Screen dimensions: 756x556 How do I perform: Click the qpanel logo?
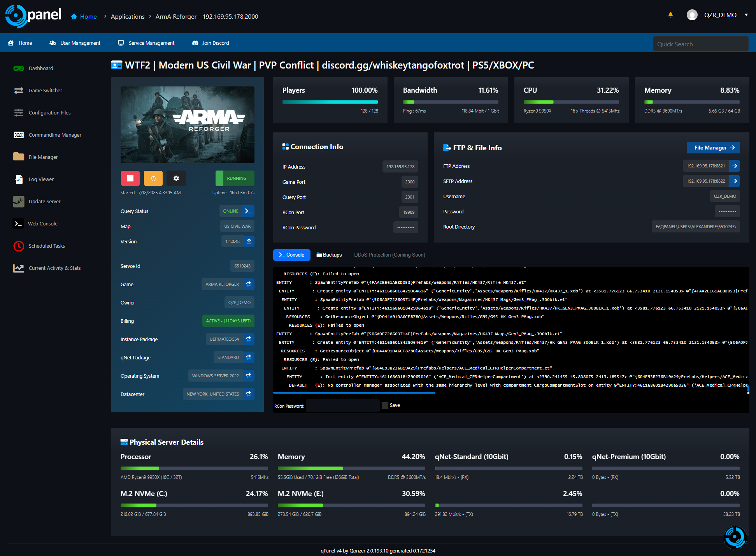point(33,16)
